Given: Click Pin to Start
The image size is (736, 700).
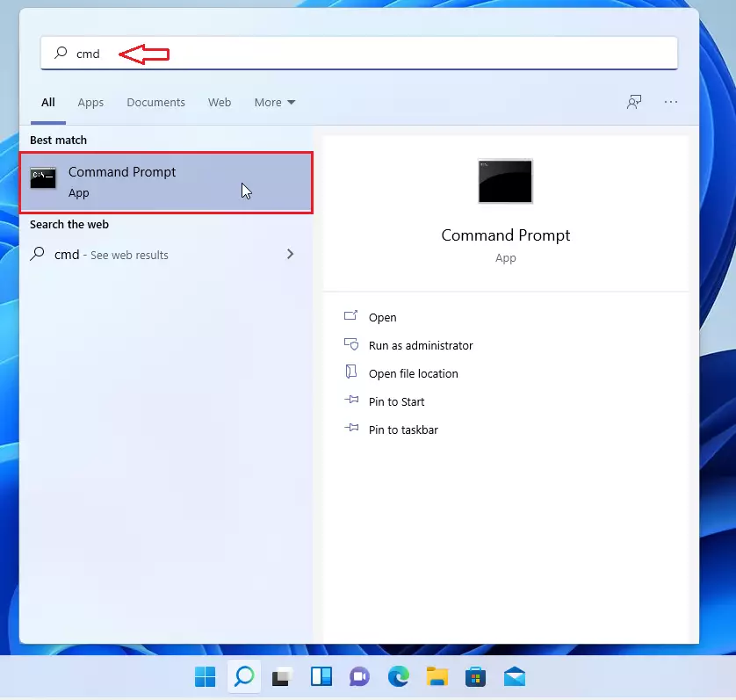Looking at the screenshot, I should click(x=396, y=402).
